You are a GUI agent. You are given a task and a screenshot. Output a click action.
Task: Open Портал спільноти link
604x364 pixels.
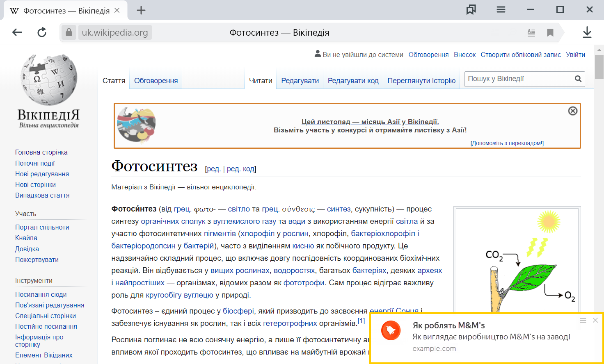click(42, 227)
